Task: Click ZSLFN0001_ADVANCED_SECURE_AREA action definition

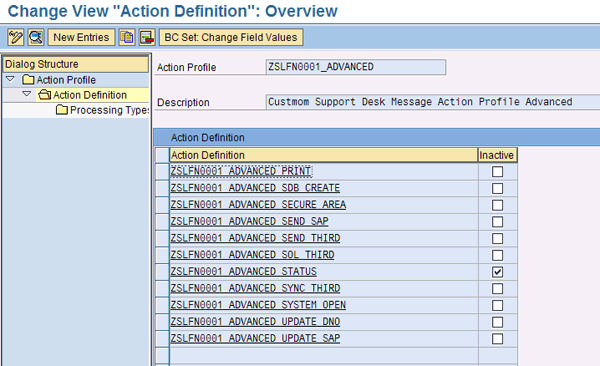Action: pos(258,204)
